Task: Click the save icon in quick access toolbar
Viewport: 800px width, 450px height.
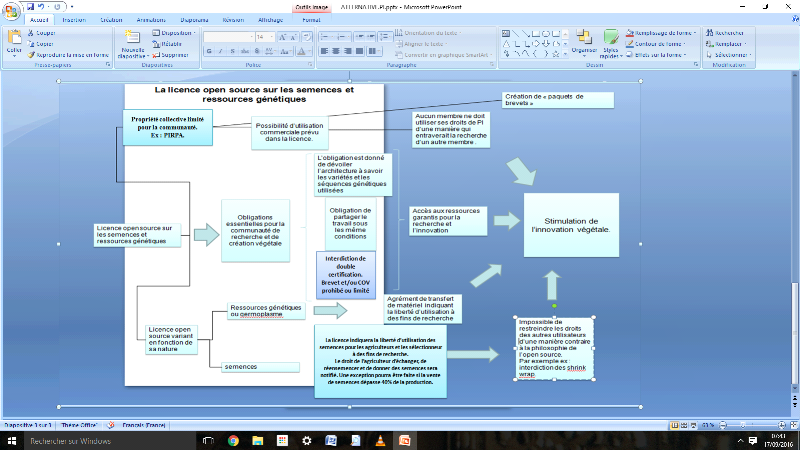Action: (x=30, y=6)
